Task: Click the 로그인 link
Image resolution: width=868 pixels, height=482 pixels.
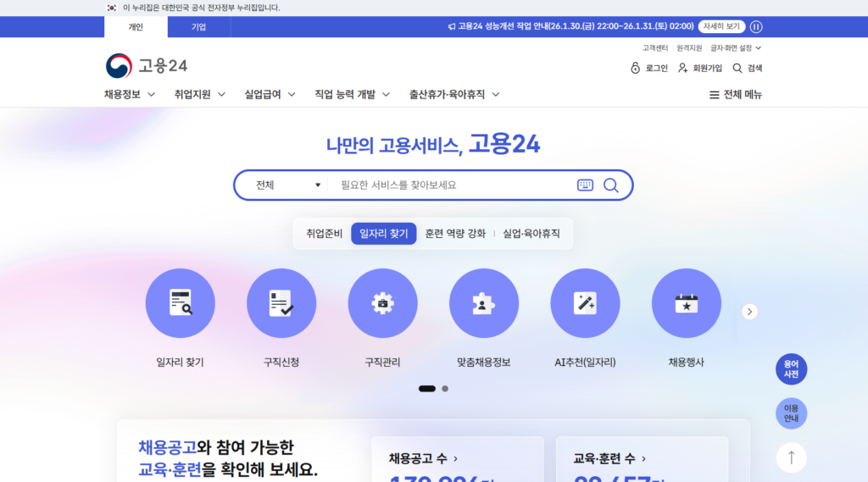Action: tap(649, 69)
